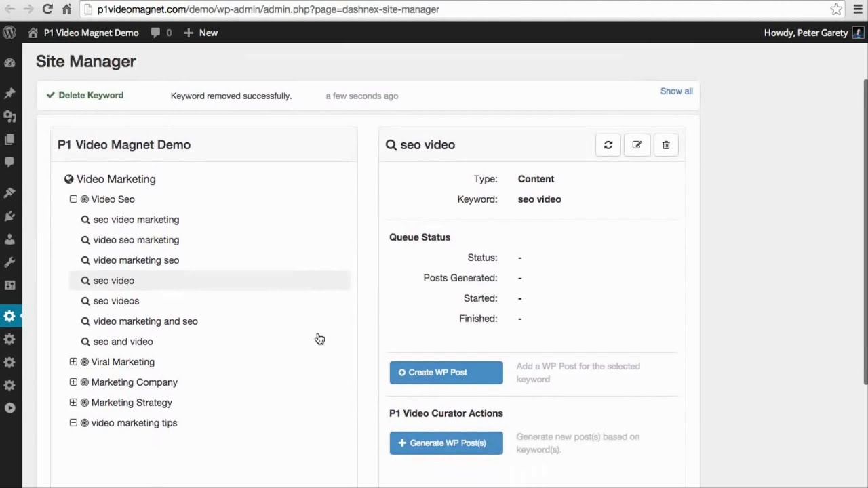Select the video marketing tips group label
This screenshot has height=488, width=868.
point(134,423)
